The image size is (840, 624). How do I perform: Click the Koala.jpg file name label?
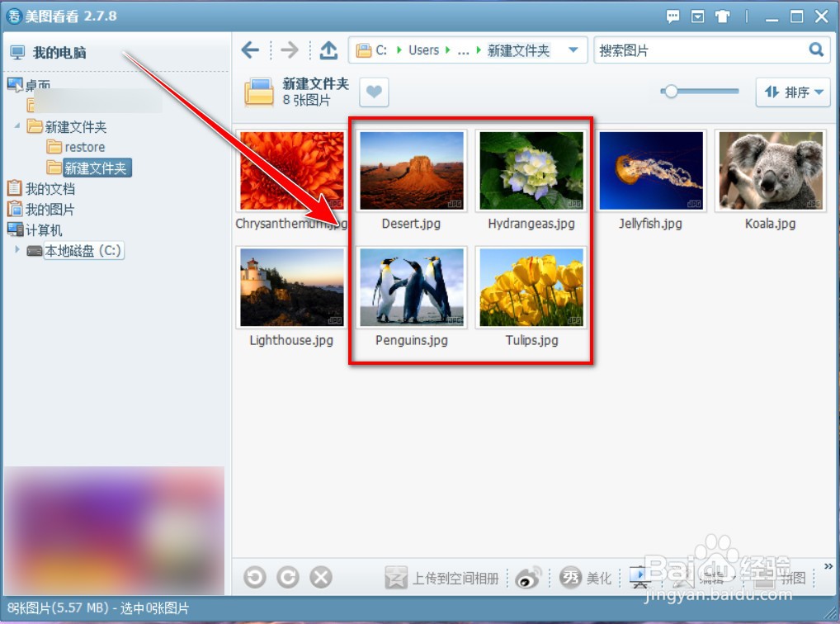[x=771, y=224]
